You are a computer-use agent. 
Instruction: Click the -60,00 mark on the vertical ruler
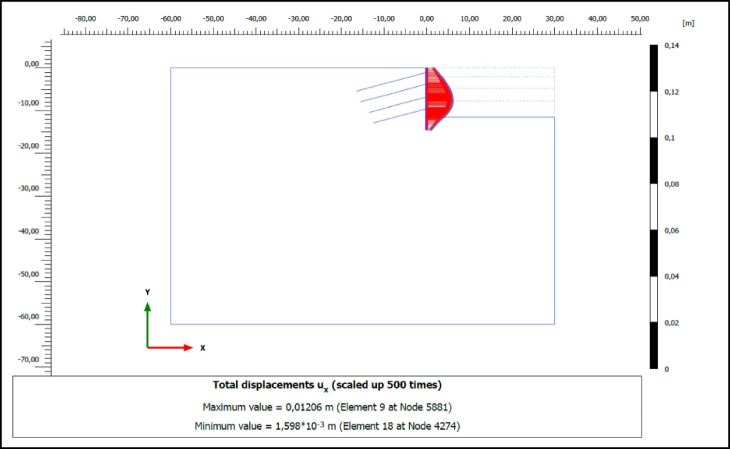coord(28,316)
